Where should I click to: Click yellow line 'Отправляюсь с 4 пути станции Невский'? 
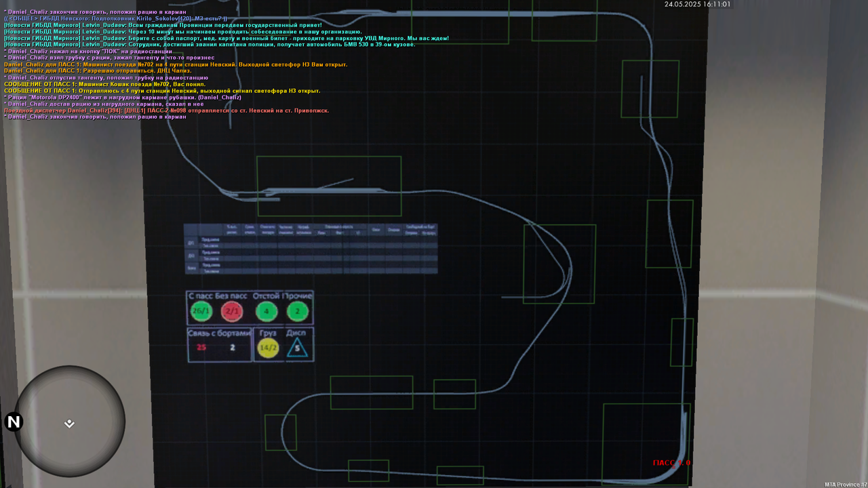coord(162,91)
